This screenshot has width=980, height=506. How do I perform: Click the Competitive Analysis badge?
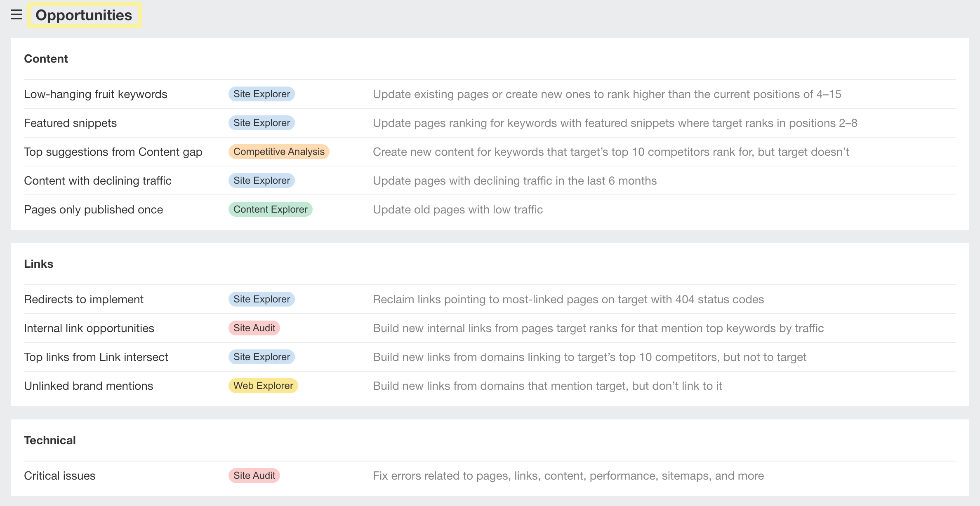[279, 152]
